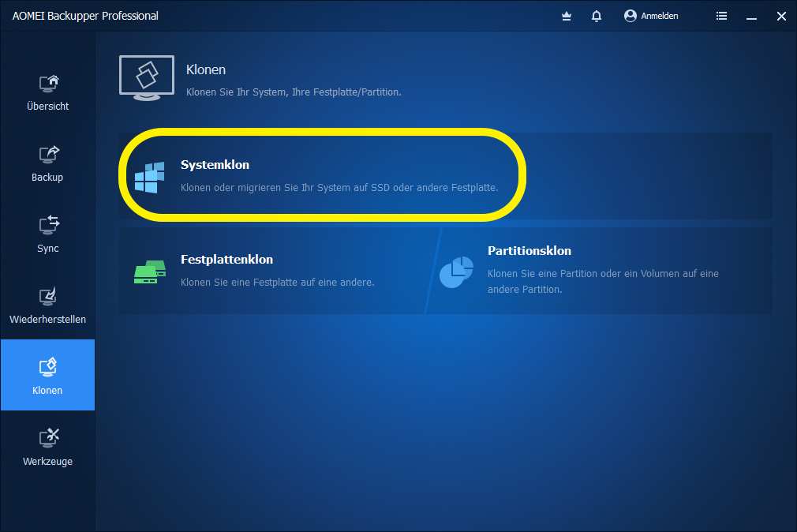Open Werkzeuge tools section
This screenshot has height=532, width=797.
[48, 448]
